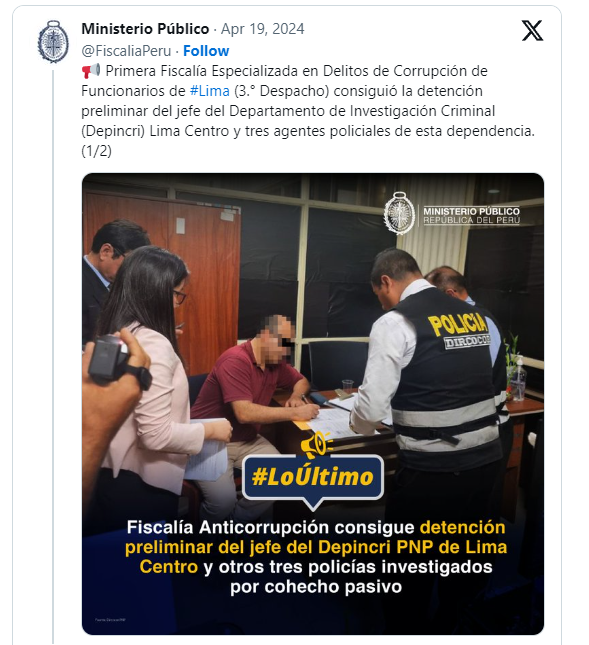Click the Ministerio Público profile avatar
589x645 pixels.
[53, 42]
